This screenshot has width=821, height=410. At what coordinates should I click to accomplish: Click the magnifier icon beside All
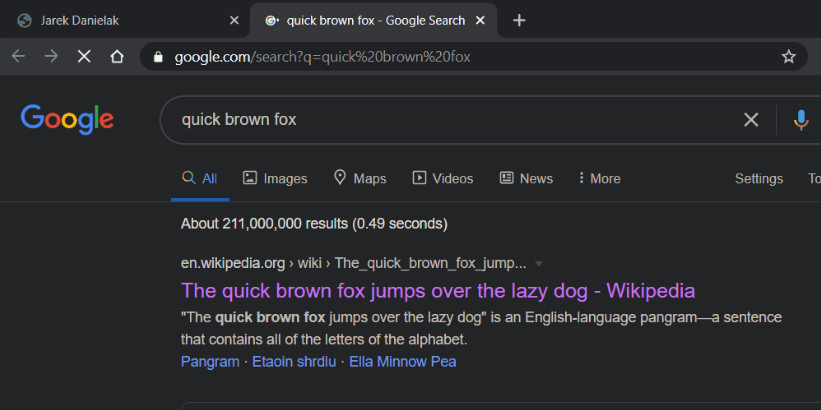pyautogui.click(x=188, y=178)
